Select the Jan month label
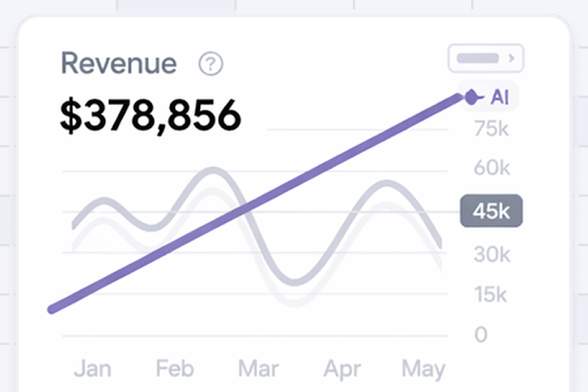This screenshot has width=588, height=392. point(92,368)
